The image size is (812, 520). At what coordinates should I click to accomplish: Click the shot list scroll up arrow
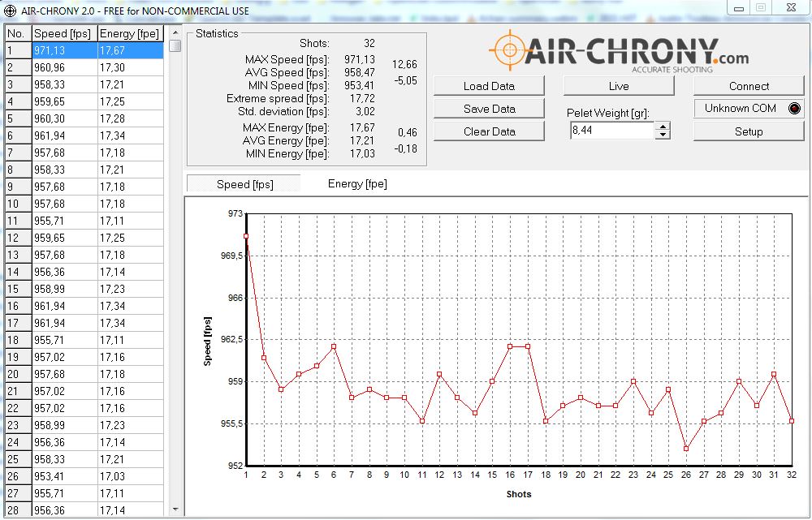[x=175, y=32]
